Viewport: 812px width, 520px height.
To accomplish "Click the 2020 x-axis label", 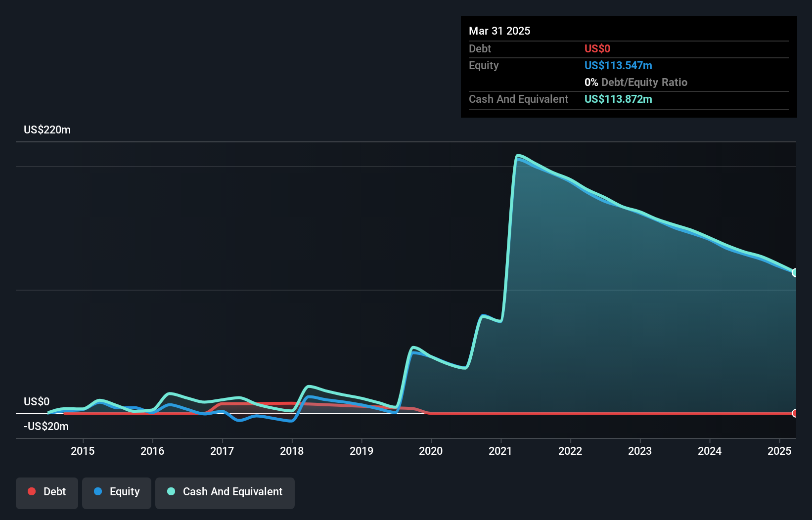I will click(431, 451).
